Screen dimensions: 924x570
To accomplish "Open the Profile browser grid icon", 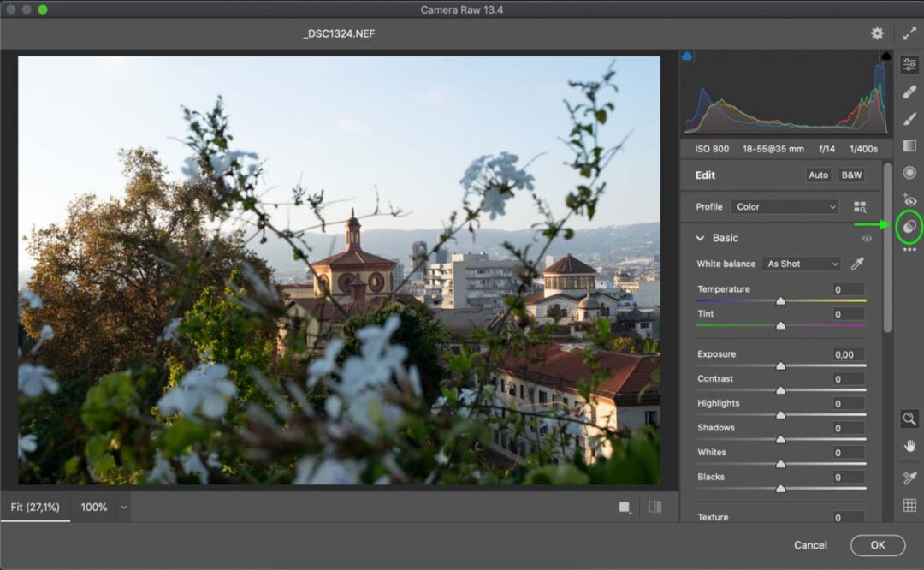I will 860,206.
